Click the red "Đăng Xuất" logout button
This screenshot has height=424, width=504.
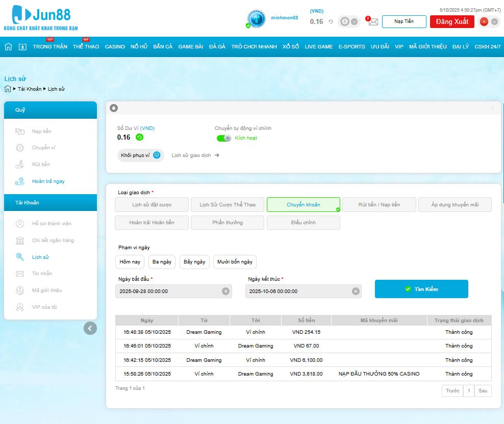point(452,21)
